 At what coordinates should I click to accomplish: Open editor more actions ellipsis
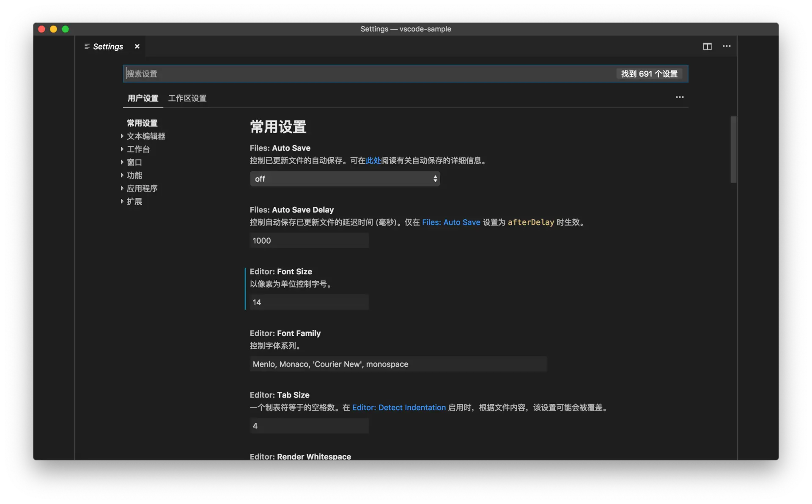(727, 47)
